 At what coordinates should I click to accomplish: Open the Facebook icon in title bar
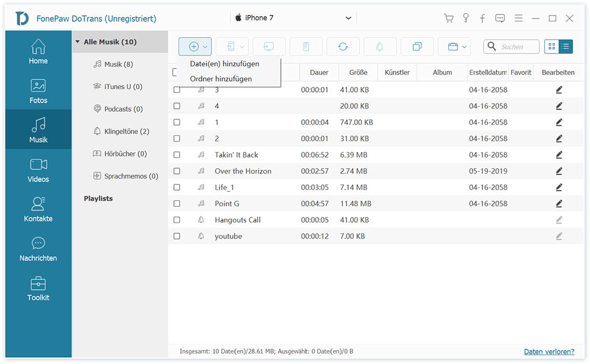coord(482,18)
